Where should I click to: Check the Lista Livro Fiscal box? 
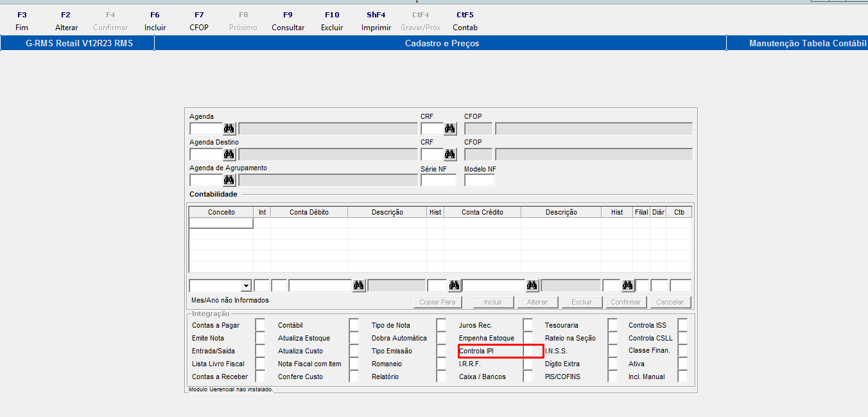[260, 364]
